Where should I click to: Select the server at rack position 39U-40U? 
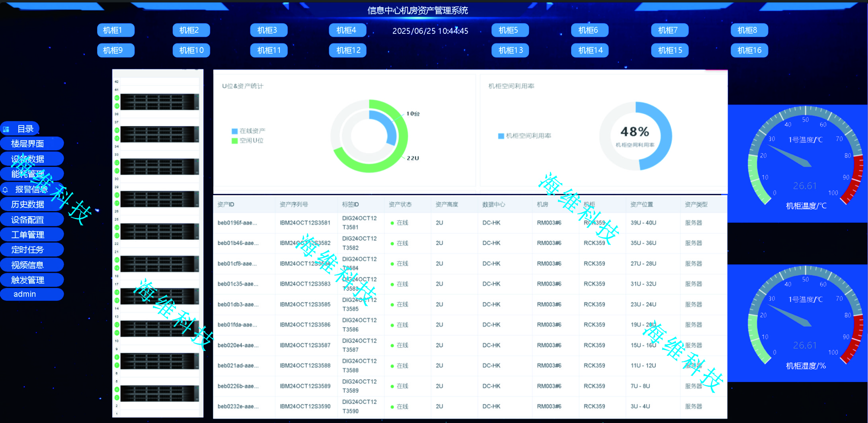[159, 102]
